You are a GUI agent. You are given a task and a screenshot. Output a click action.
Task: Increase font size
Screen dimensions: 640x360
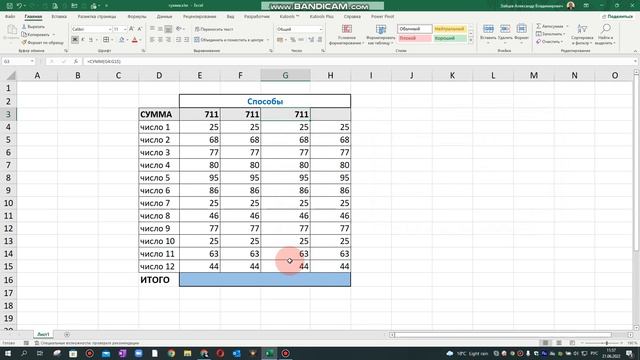(131, 29)
